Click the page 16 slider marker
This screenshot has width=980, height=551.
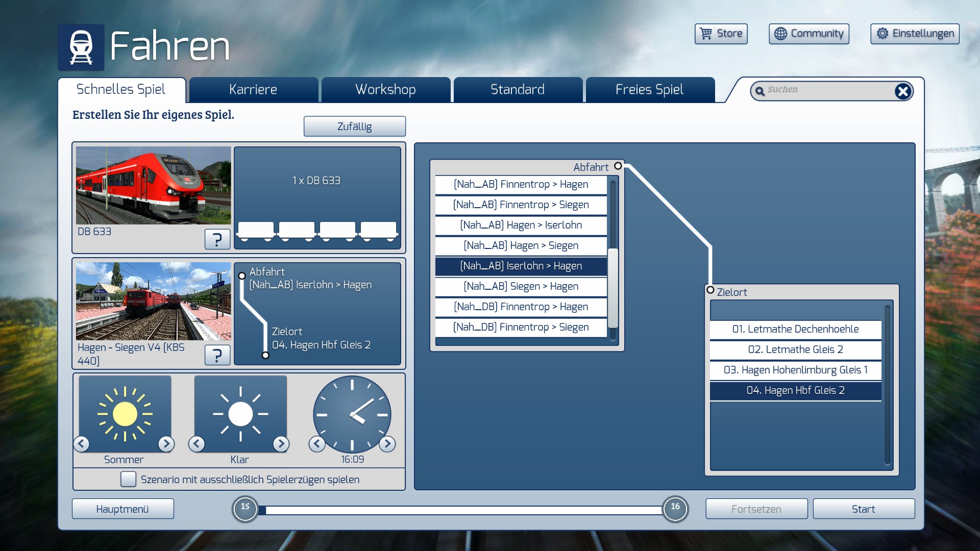[675, 509]
